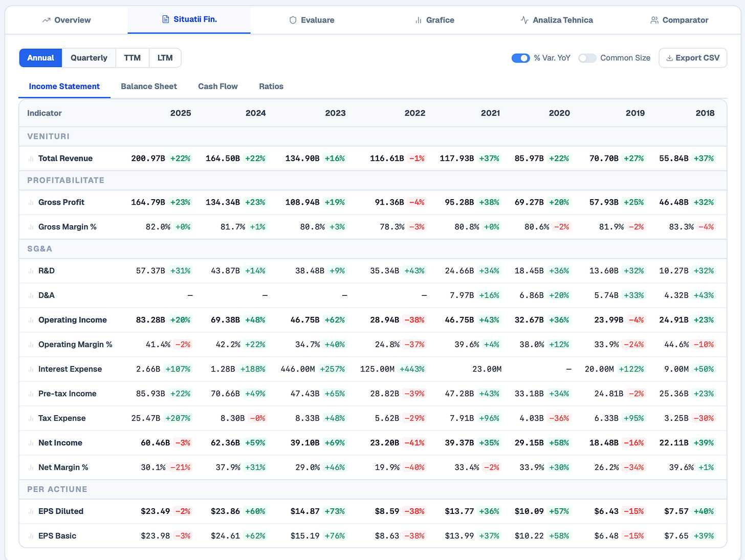The height and width of the screenshot is (560, 745).
Task: Click the chart icon next to Gross Profit
Action: point(31,203)
